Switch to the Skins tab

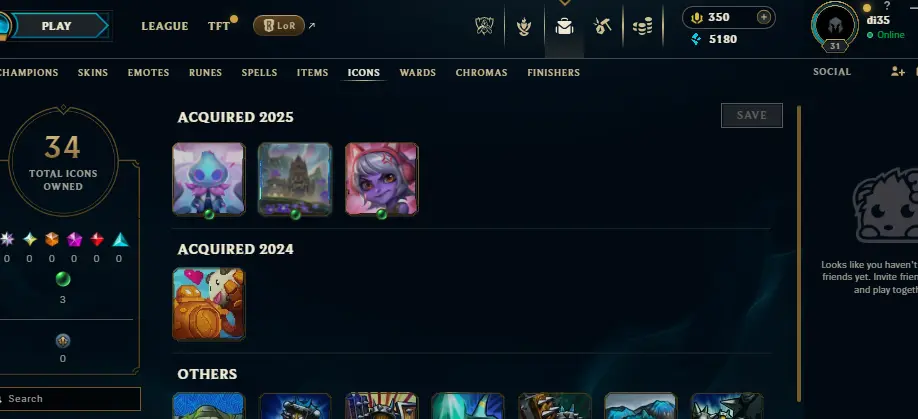tap(93, 73)
